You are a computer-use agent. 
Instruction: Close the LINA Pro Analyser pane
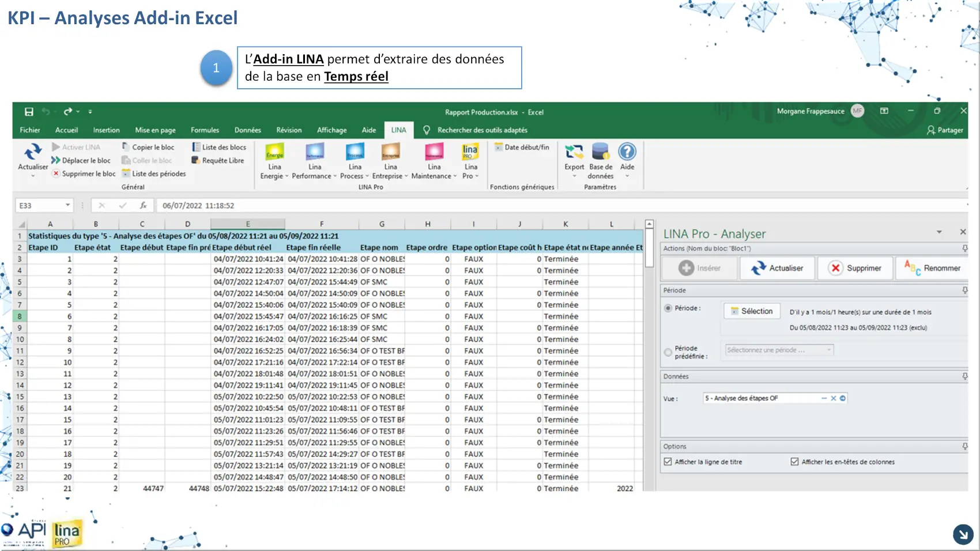(963, 232)
